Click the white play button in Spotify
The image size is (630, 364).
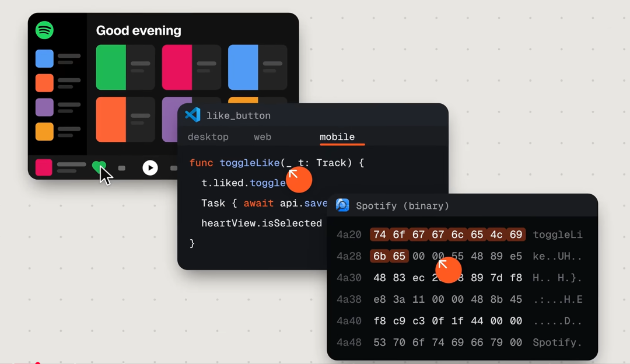(150, 167)
